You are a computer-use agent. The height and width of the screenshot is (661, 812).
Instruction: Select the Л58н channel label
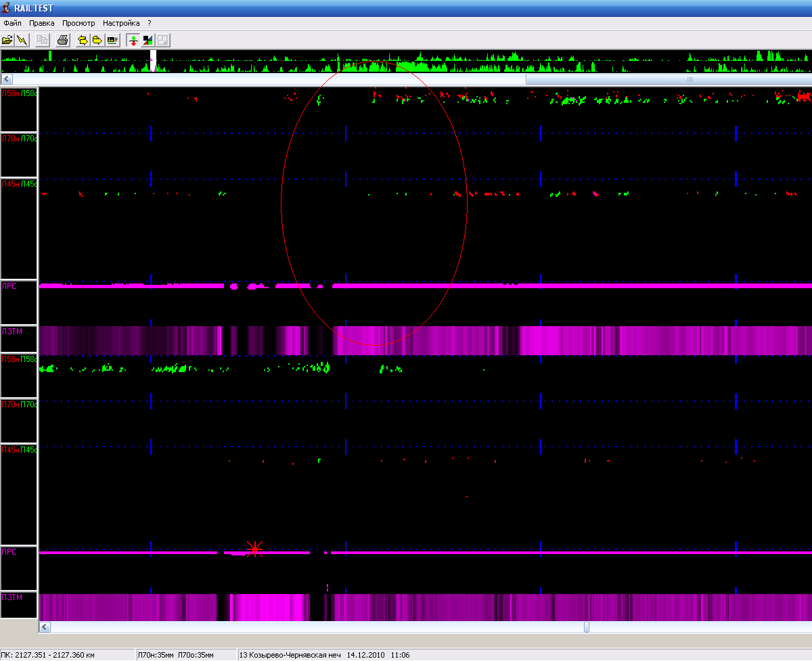pos(10,93)
